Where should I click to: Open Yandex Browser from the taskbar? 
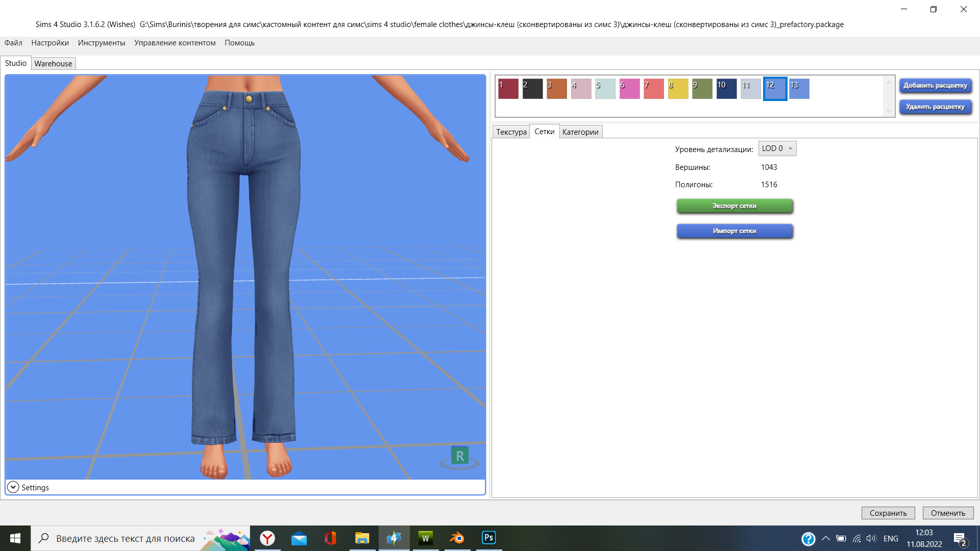(x=267, y=538)
